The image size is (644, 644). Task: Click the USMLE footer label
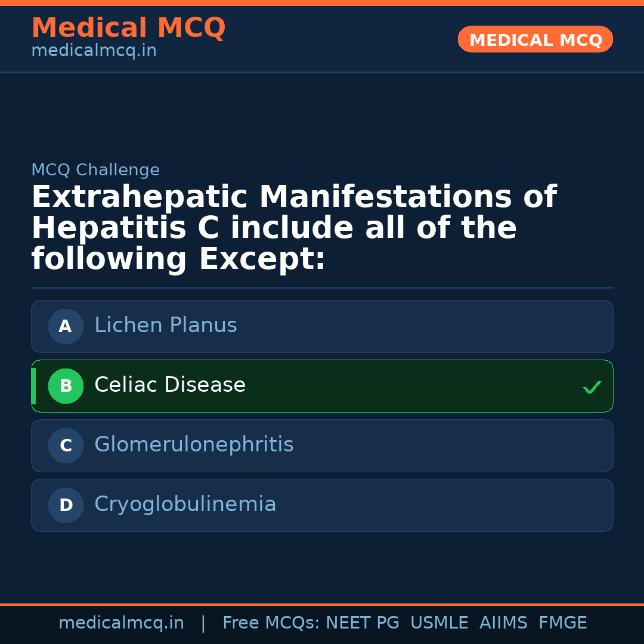(x=439, y=623)
